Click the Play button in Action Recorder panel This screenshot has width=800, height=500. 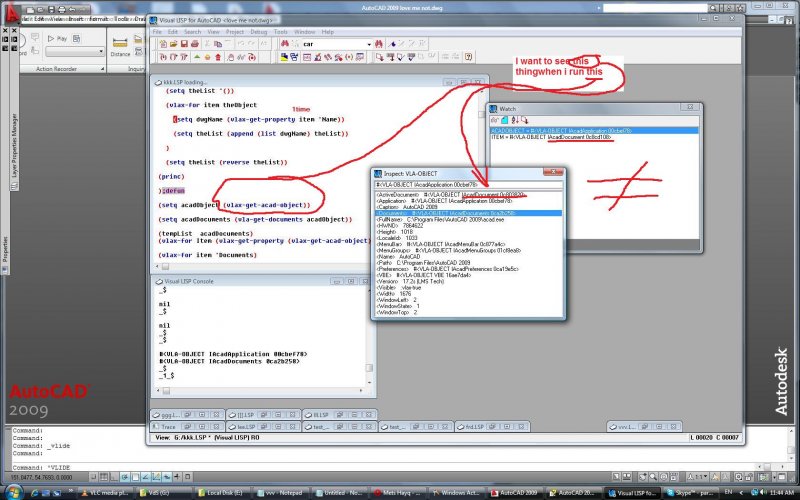[57, 39]
